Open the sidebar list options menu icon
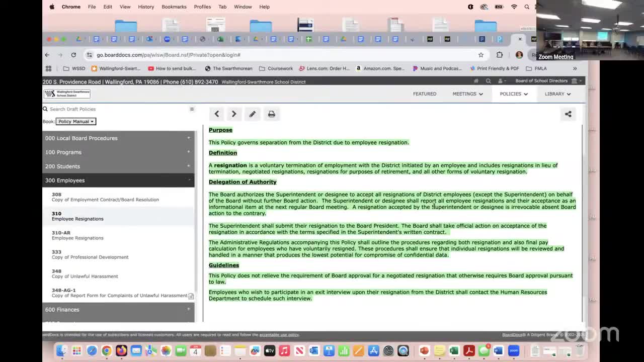The image size is (644, 362). 192,109
